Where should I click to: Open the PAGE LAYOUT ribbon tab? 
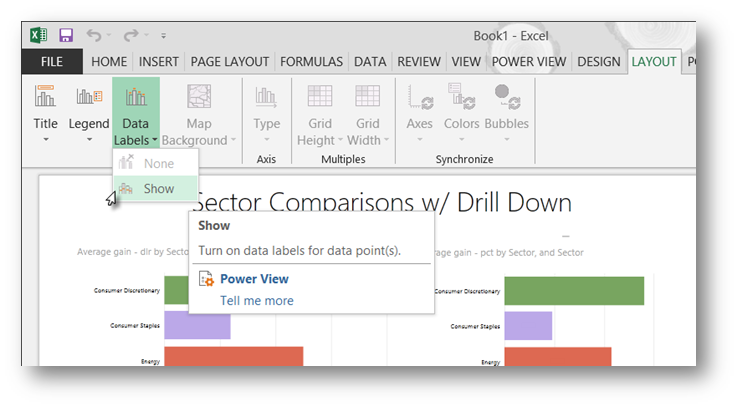click(x=230, y=62)
